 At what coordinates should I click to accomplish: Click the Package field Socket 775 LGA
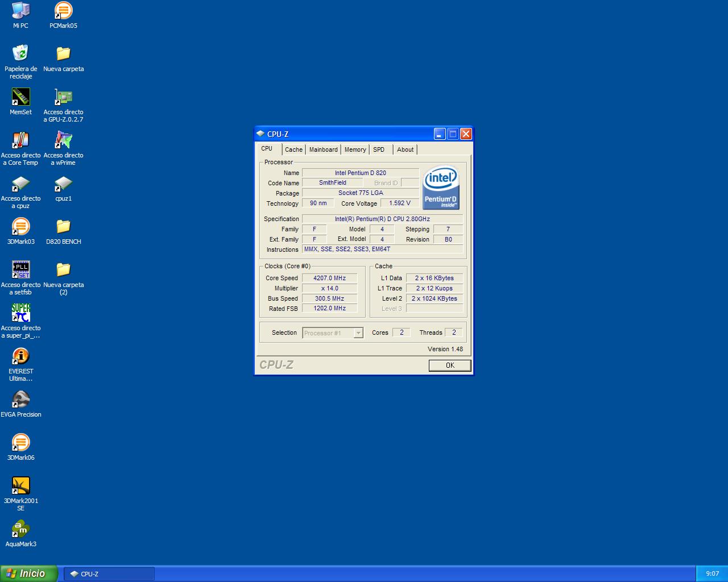(361, 193)
